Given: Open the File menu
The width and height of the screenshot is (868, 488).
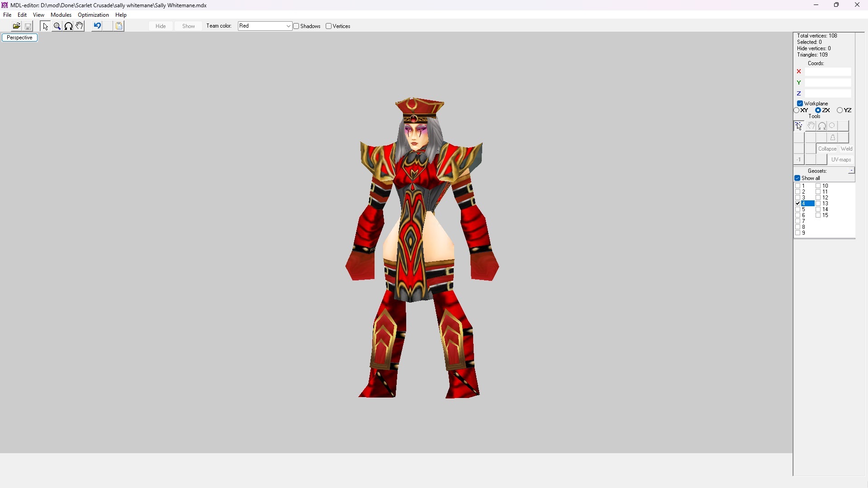Looking at the screenshot, I should (x=7, y=15).
